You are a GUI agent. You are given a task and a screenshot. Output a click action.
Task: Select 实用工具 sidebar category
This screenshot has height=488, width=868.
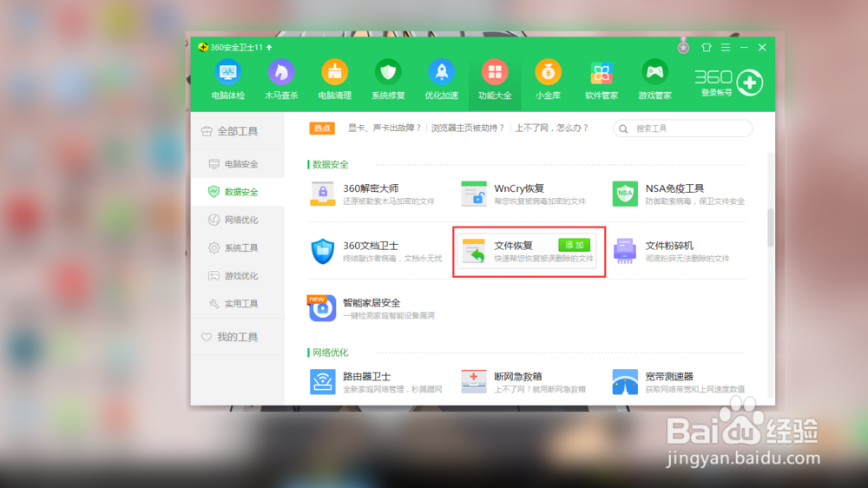pos(238,304)
